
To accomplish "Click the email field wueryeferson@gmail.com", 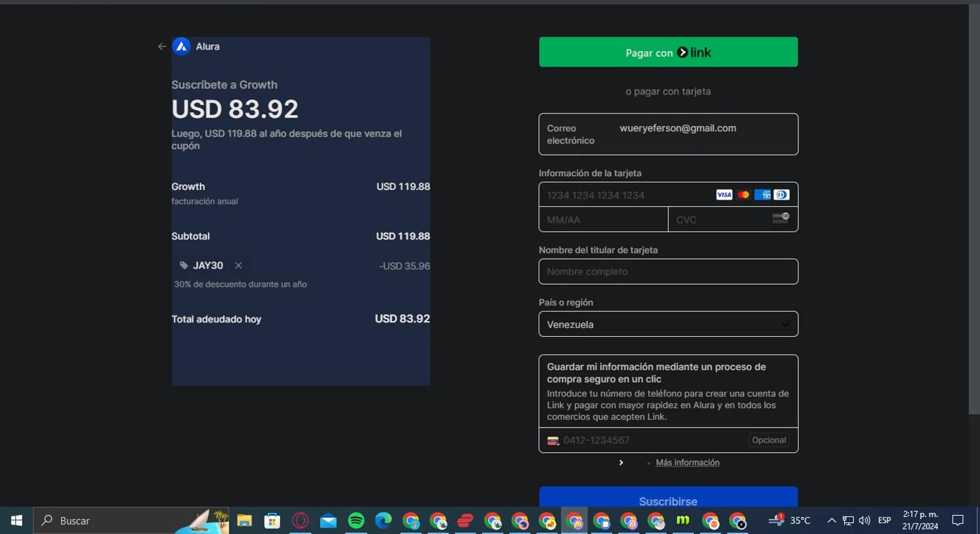I will 668,134.
